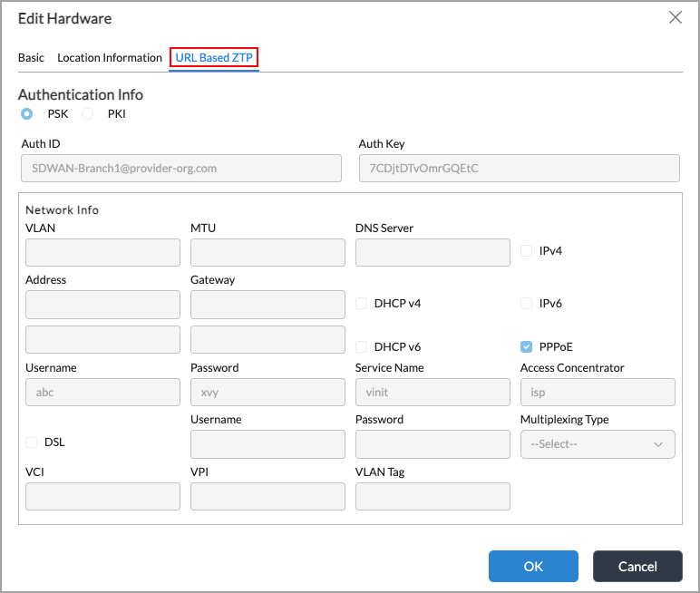Open the Multiplexing Type dropdown

tap(598, 444)
